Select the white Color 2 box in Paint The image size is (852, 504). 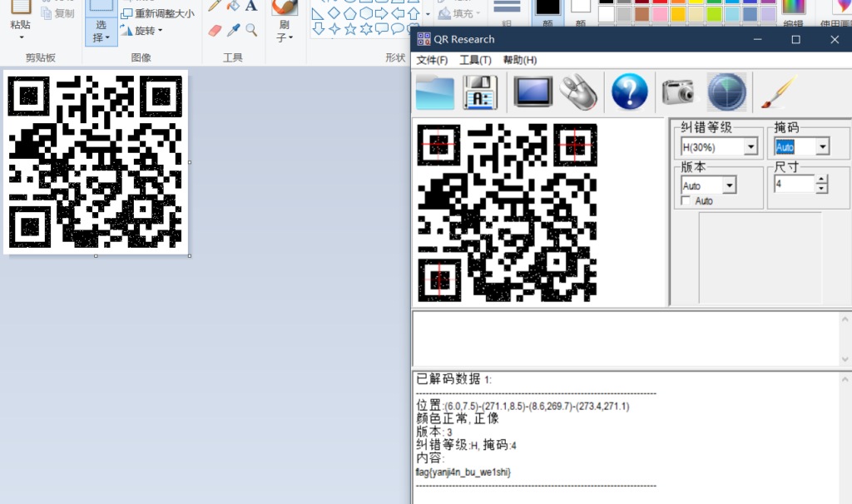point(580,7)
